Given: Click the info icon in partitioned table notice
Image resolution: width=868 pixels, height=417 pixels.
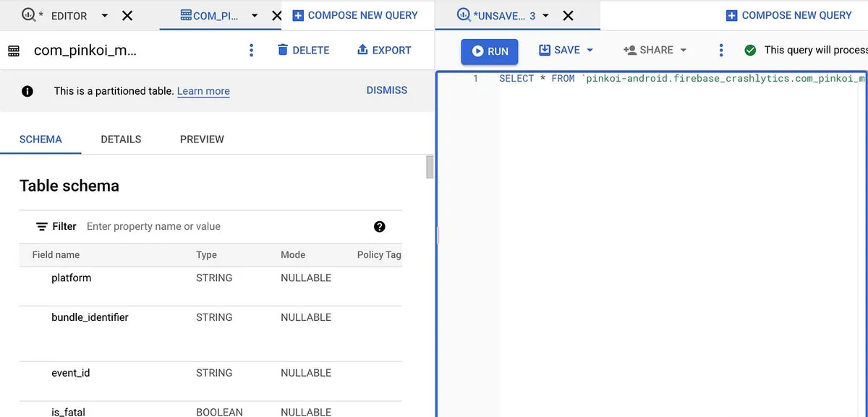Looking at the screenshot, I should point(27,91).
